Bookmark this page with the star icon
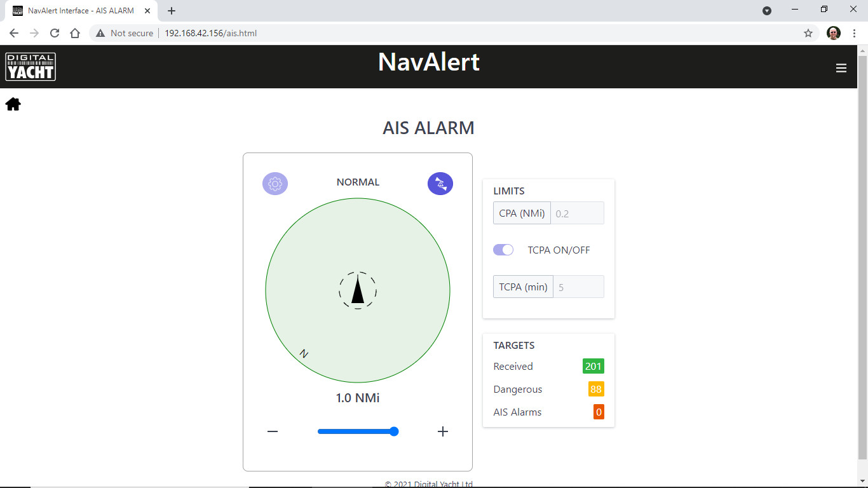Viewport: 868px width, 488px height. (x=808, y=33)
